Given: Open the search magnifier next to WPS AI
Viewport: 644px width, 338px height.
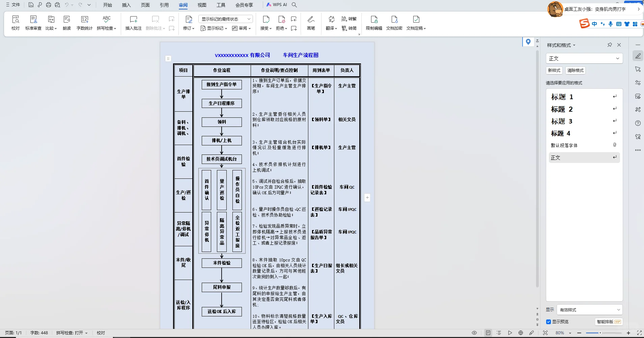Looking at the screenshot, I should (294, 5).
